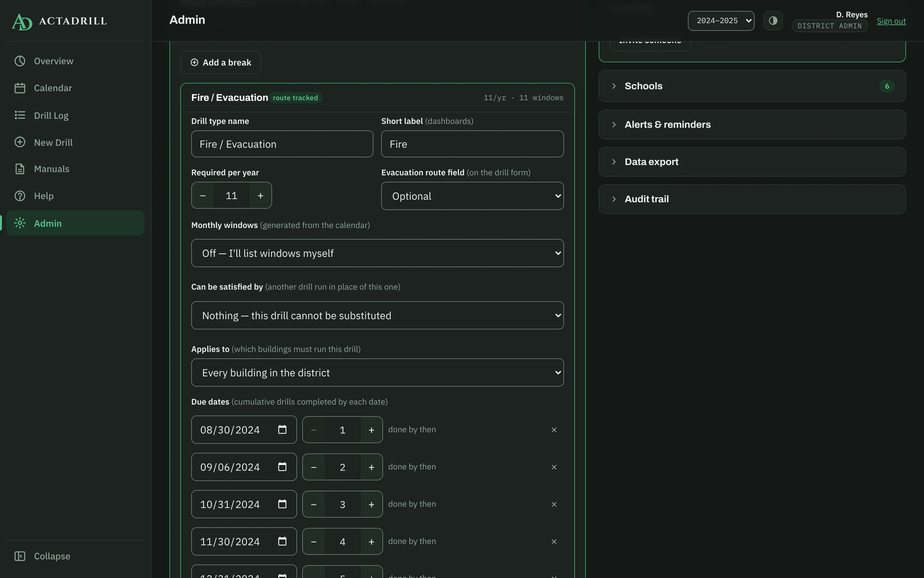The height and width of the screenshot is (578, 924).
Task: Remove the 10/31/2024 due date row
Action: click(554, 504)
